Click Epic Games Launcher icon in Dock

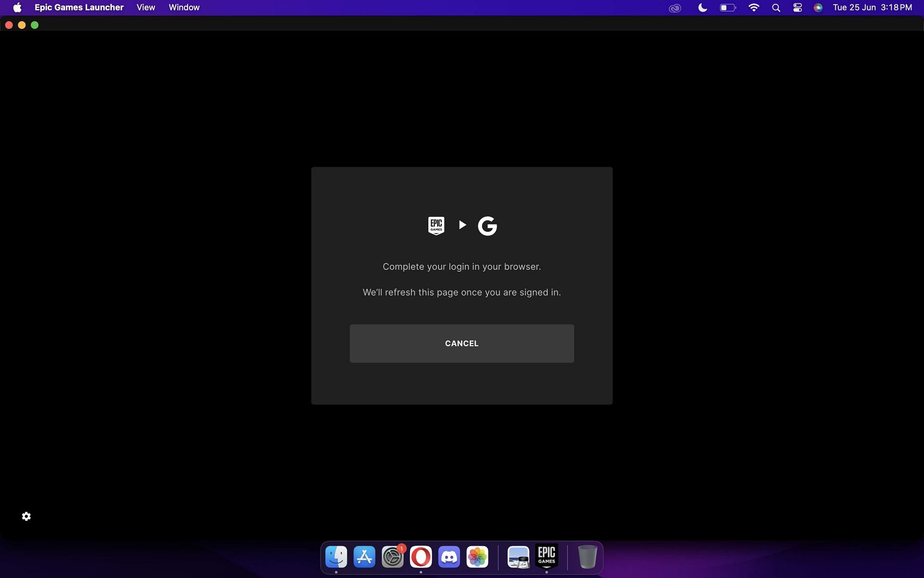coord(547,557)
